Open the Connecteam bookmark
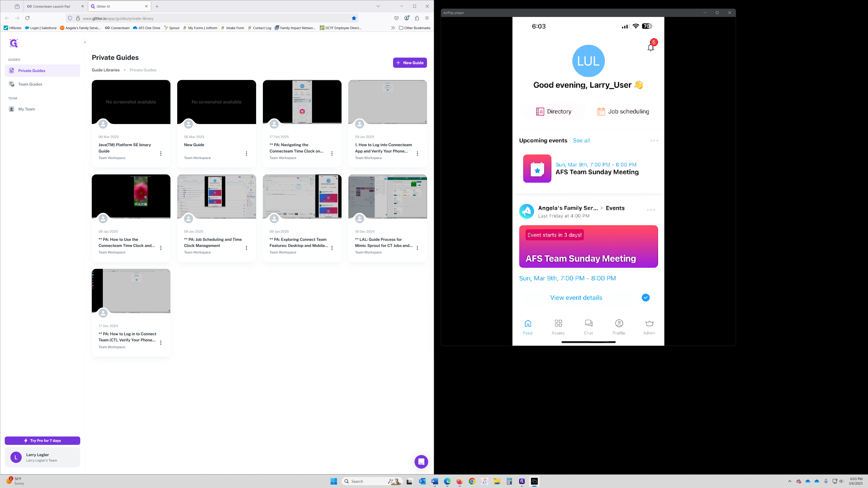 tap(117, 28)
